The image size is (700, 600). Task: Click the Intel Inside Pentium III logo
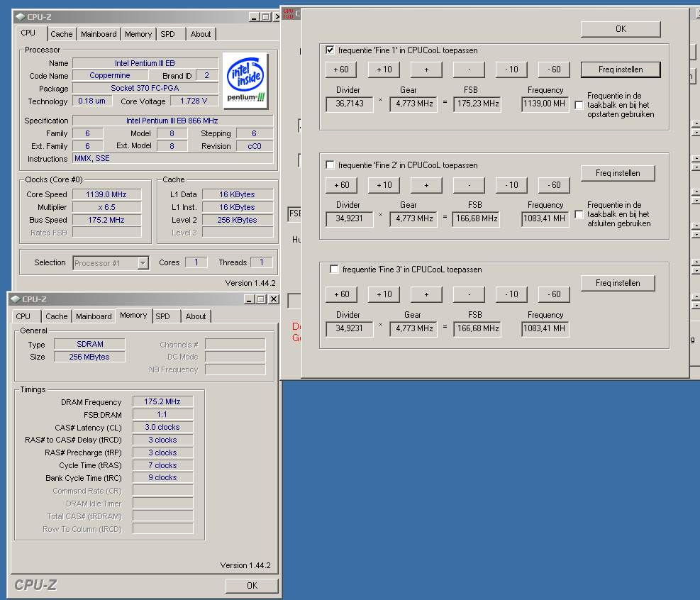click(245, 81)
